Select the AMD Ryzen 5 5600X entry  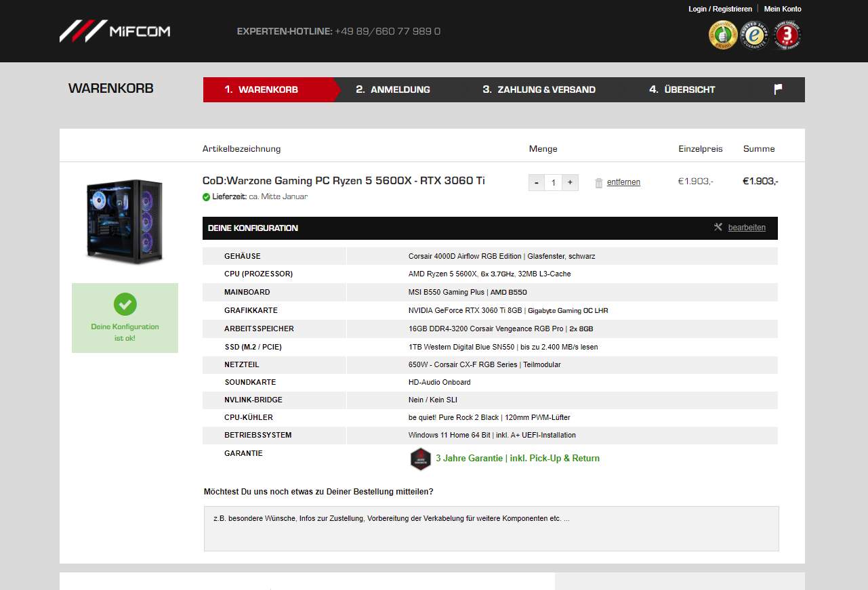click(490, 274)
